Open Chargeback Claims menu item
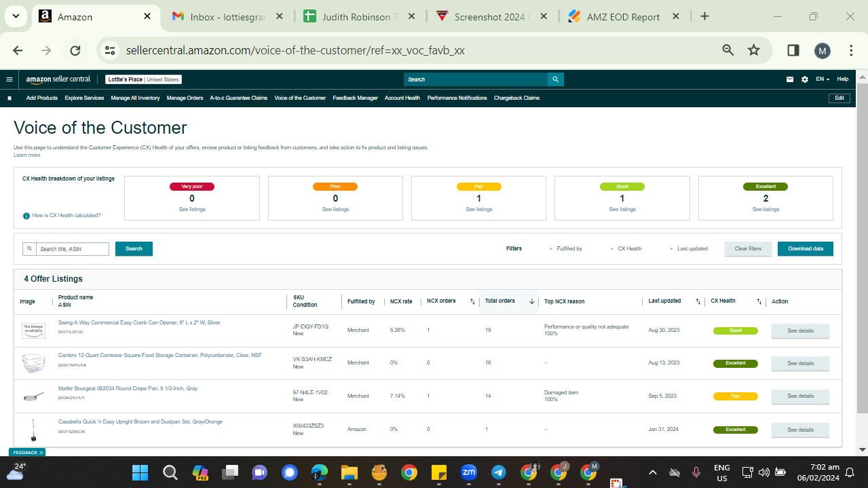868x488 pixels. (x=516, y=98)
